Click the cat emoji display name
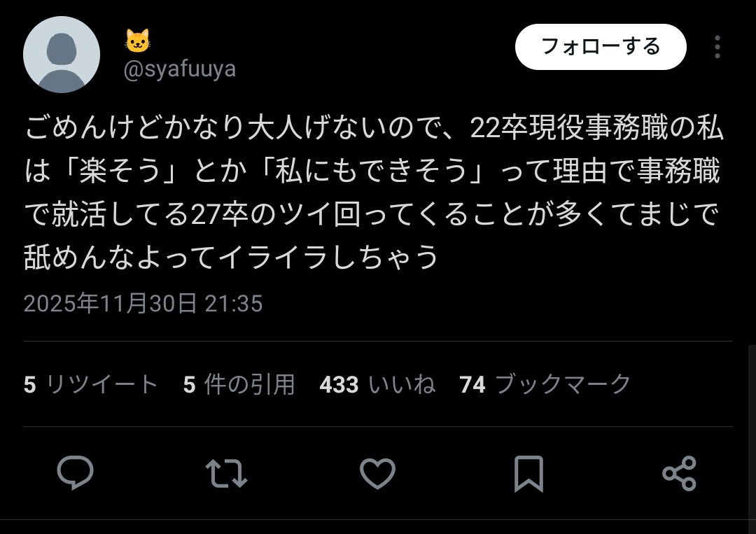 pyautogui.click(x=137, y=41)
